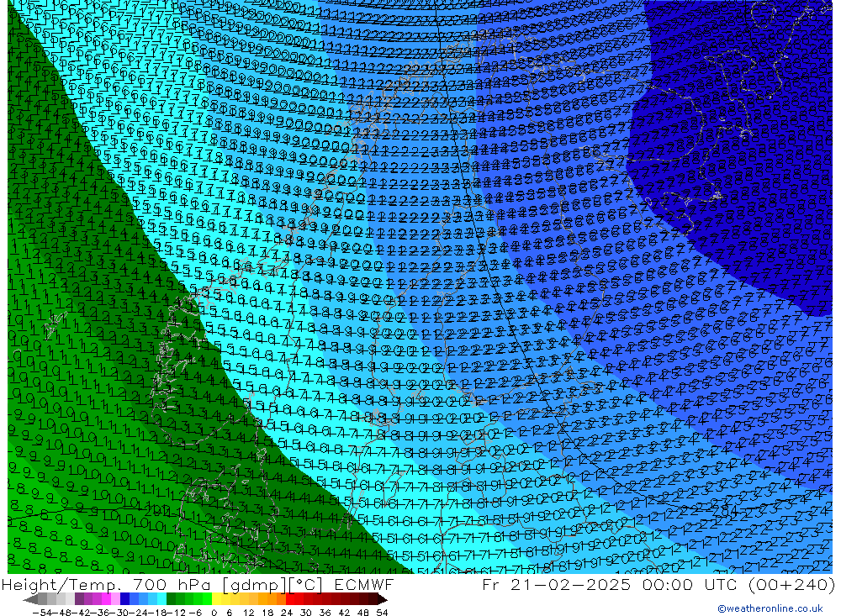The width and height of the screenshot is (841, 616).
Task: Click the "Height/Temp. 700 hPa [gdmp][°C] ECMWF" title
Action: click(x=198, y=585)
